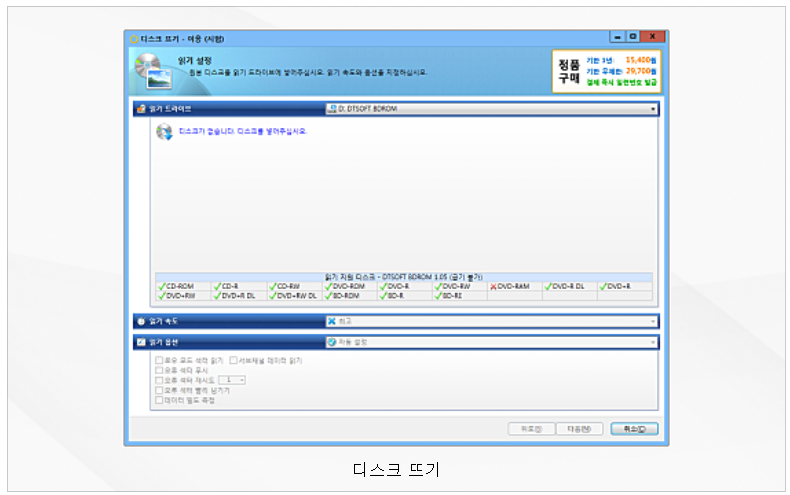Image resolution: width=790 pixels, height=495 pixels.
Task: Click the 취소 cancel button
Action: click(634, 429)
